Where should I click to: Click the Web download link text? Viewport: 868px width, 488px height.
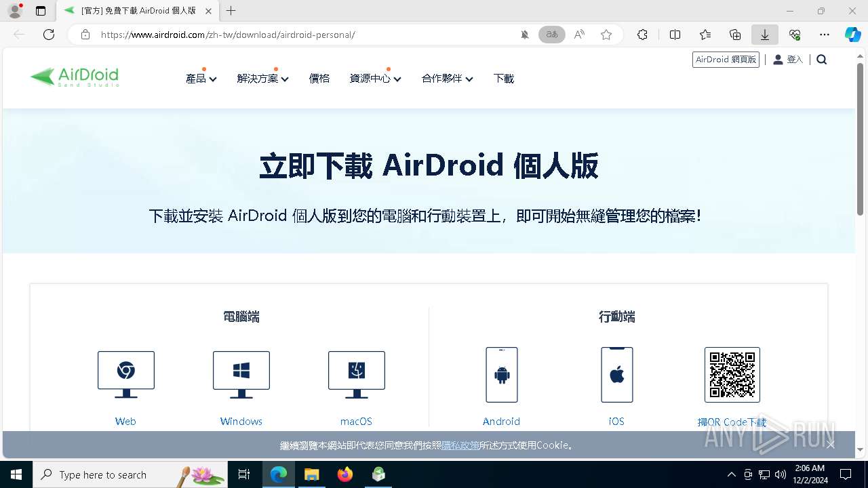[125, 422]
